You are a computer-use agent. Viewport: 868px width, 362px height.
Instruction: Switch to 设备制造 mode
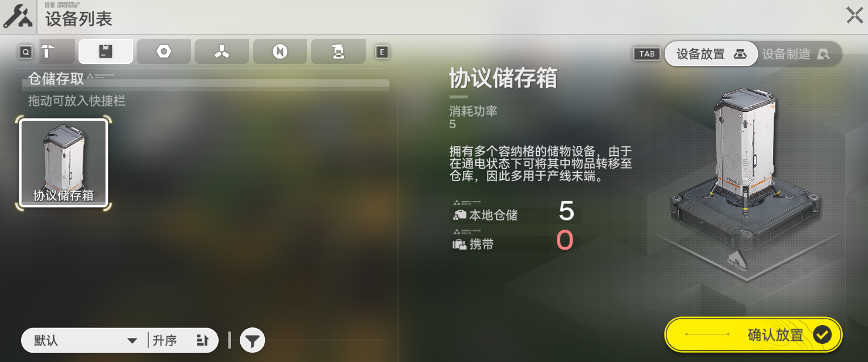coord(796,54)
